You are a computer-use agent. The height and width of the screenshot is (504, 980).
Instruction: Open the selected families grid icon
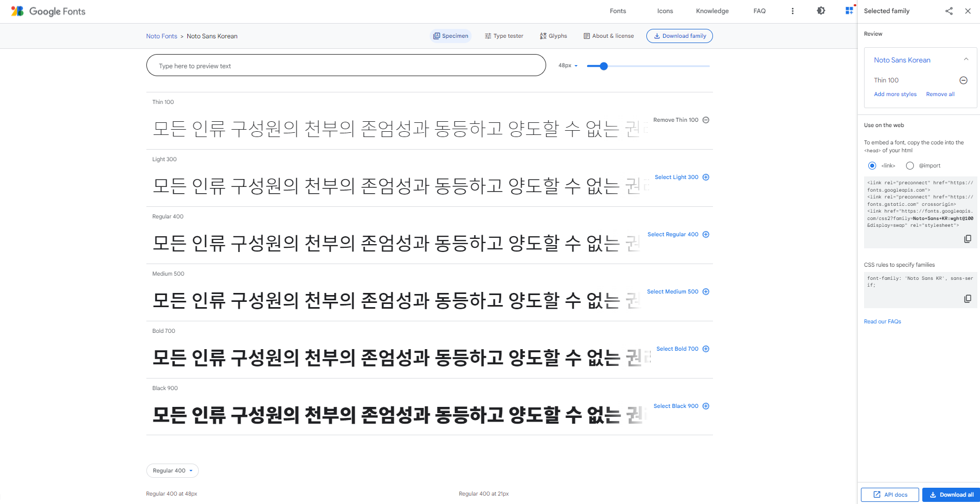[849, 10]
